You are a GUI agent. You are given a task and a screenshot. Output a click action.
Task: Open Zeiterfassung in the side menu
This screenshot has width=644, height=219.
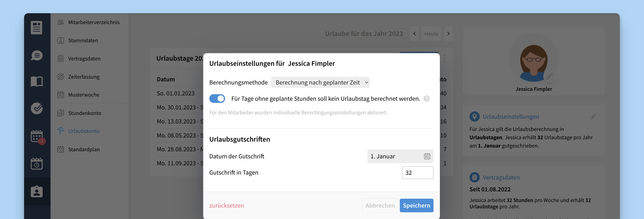[x=84, y=77]
